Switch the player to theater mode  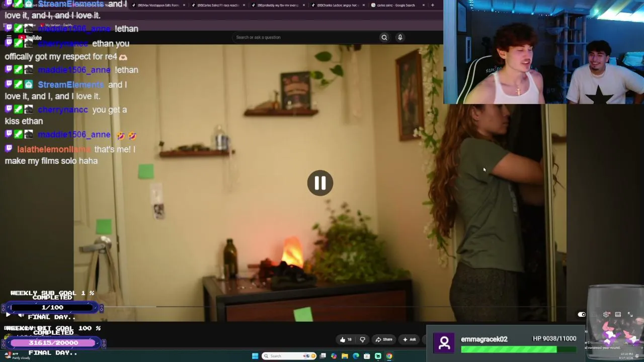pyautogui.click(x=618, y=314)
